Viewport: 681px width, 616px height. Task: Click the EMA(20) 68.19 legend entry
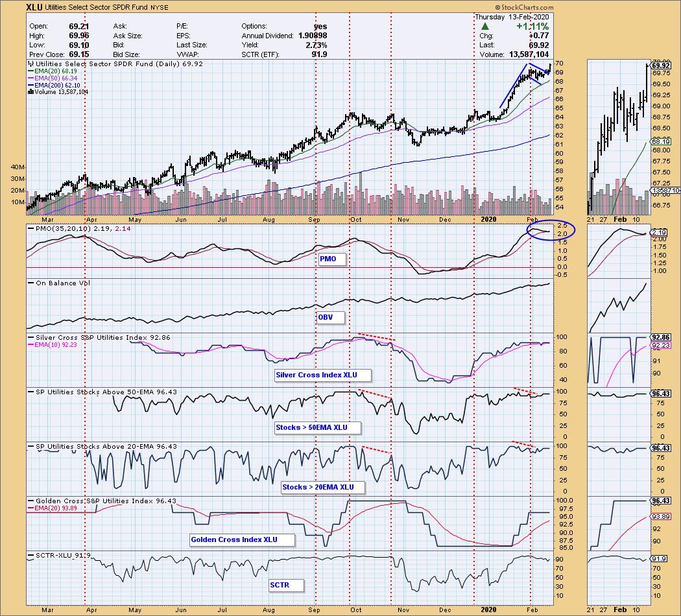coord(53,71)
